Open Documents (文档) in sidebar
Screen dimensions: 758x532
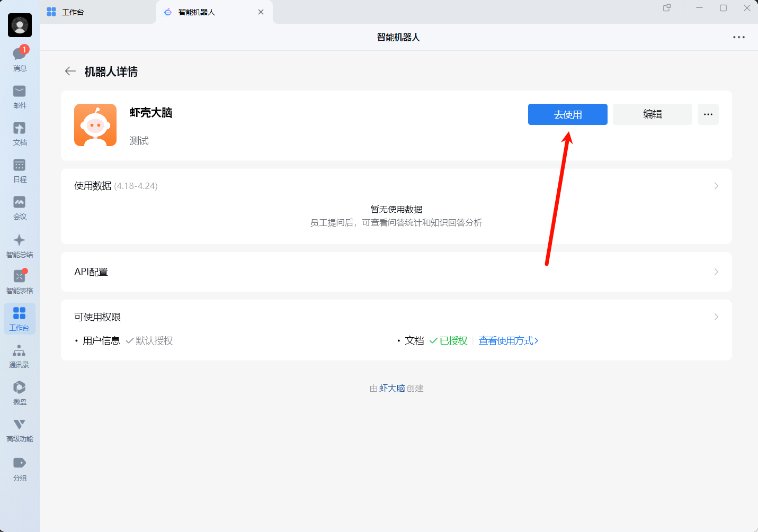20,134
